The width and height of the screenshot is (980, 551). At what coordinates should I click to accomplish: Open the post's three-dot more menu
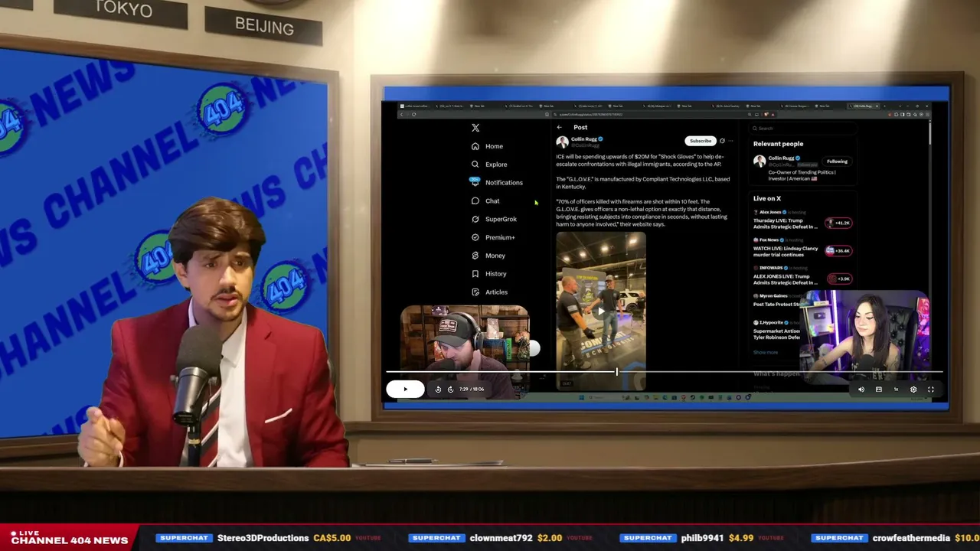pos(731,141)
